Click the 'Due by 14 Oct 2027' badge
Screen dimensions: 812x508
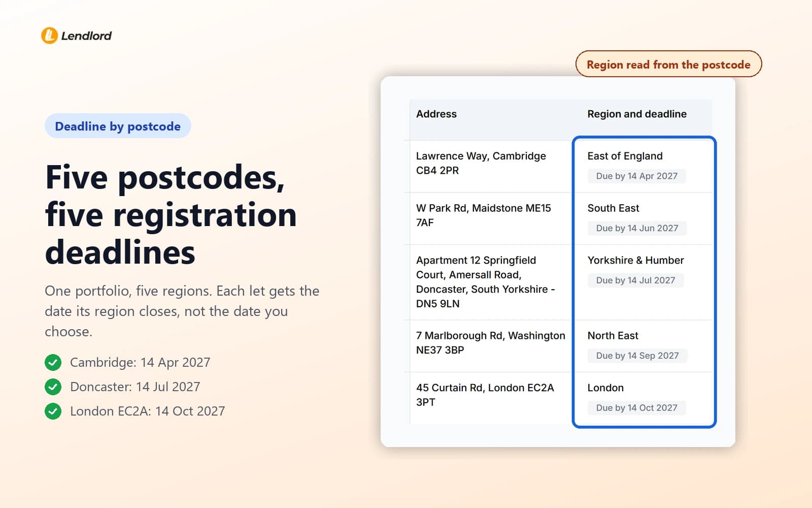[637, 408]
